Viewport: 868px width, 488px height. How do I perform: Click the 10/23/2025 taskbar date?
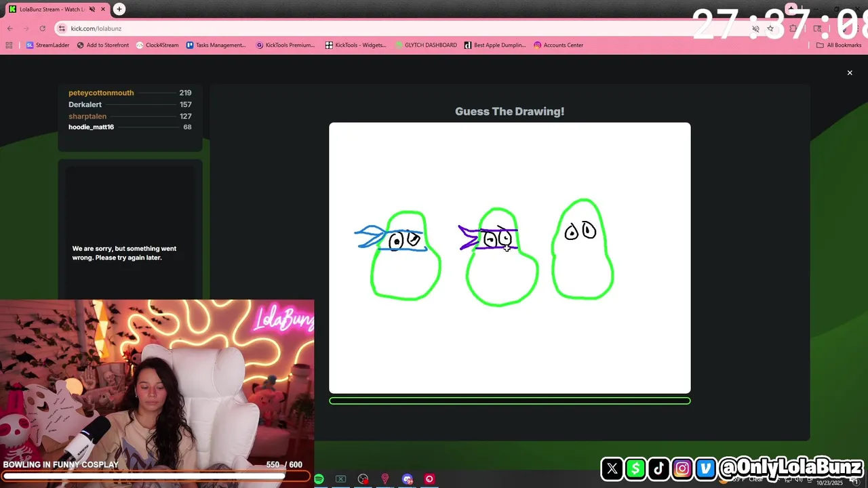(828, 483)
